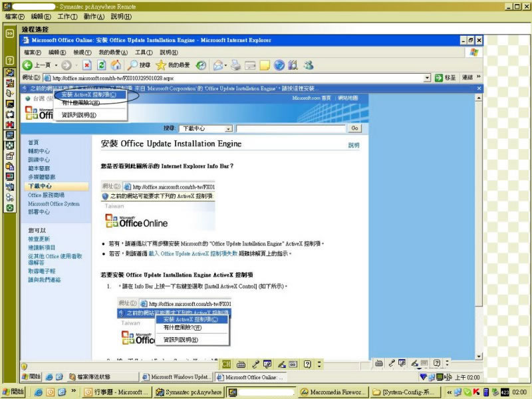Follow the 載入 Office Update ActiveX 控制項失敗 link

193,254
